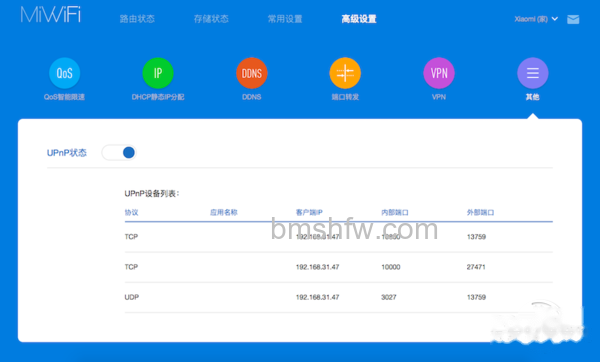Click the 内部端口 column header
Viewport: 600px width, 362px height.
[x=395, y=212]
